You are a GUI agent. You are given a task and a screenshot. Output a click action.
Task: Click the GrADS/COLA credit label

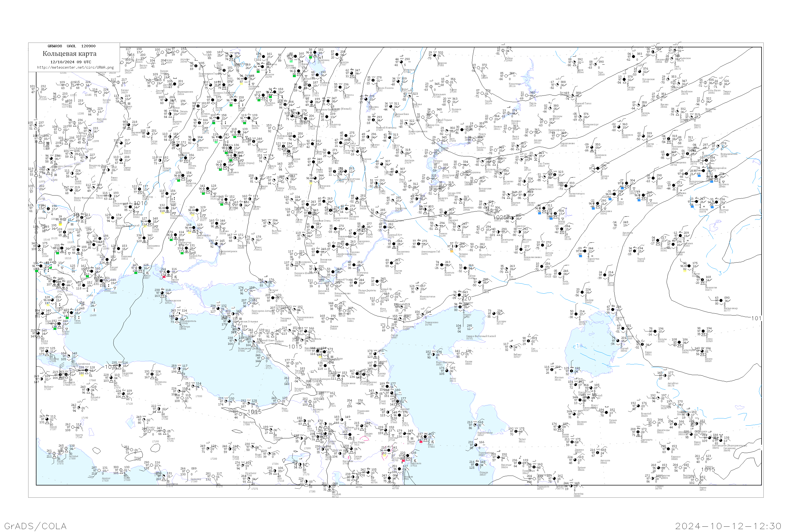pos(35,526)
